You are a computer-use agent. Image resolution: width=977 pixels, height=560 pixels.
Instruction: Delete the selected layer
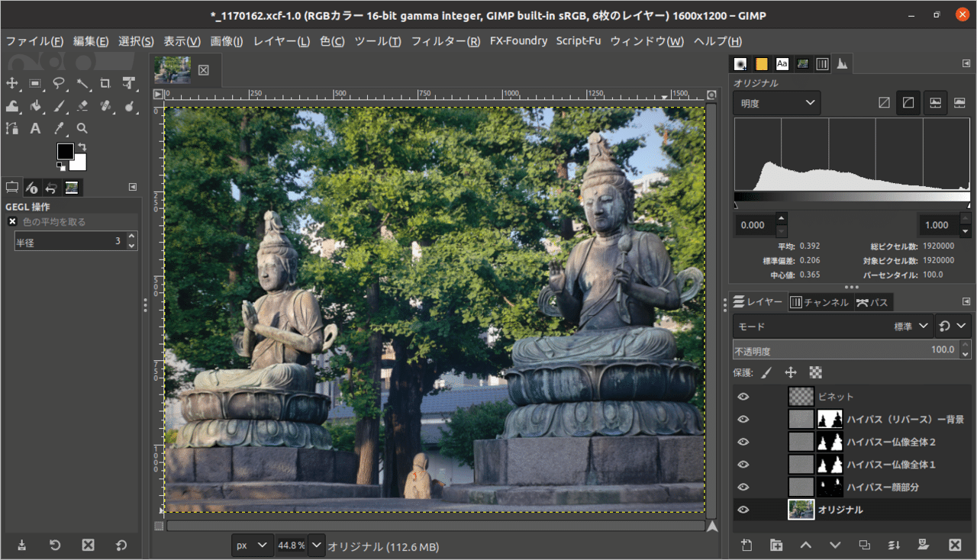pos(954,545)
